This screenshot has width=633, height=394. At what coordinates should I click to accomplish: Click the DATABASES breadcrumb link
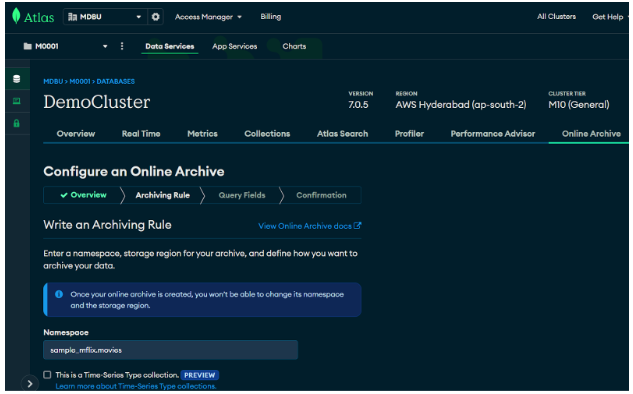tap(115, 81)
